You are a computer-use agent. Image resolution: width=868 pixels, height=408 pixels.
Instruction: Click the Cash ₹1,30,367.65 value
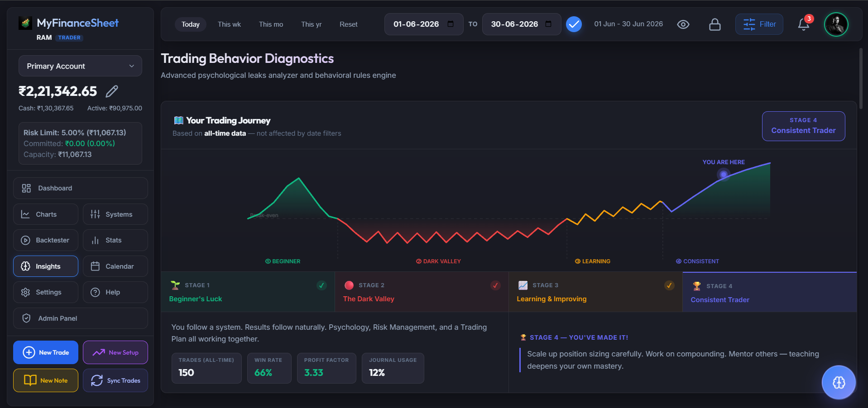pyautogui.click(x=46, y=108)
